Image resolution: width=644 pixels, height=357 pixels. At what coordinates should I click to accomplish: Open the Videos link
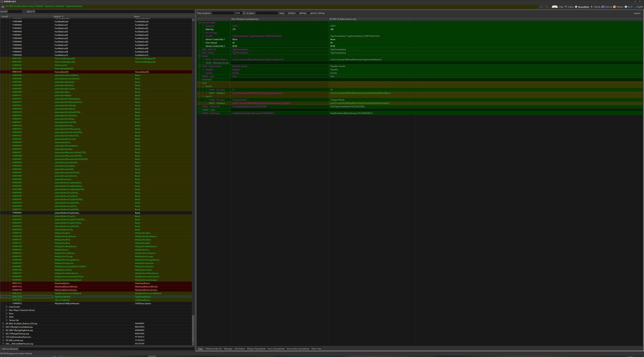pos(569,7)
